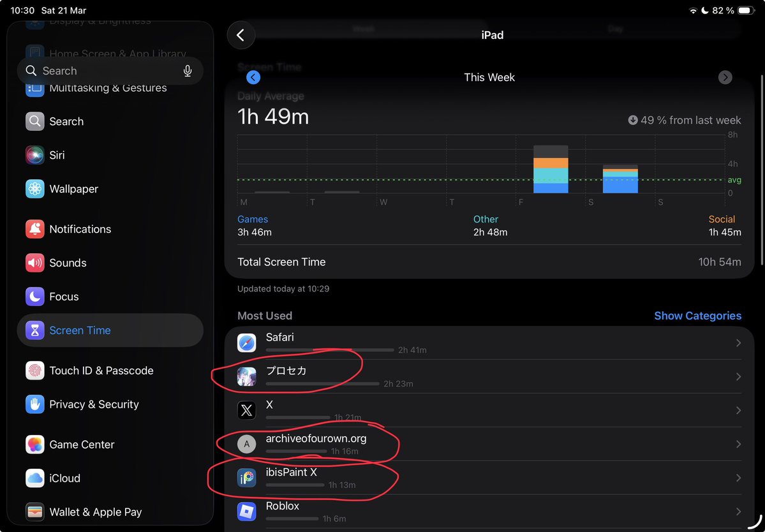765x532 pixels.
Task: Go to previous week with blue arrow
Action: [x=253, y=77]
